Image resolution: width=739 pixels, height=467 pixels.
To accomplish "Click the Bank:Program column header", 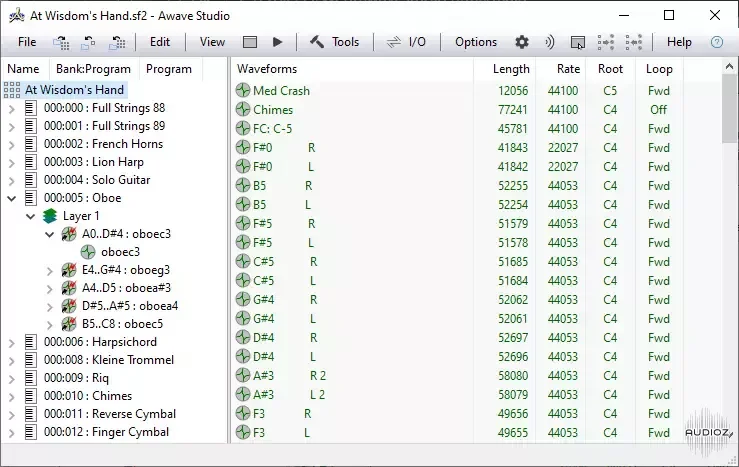I will pos(93,69).
